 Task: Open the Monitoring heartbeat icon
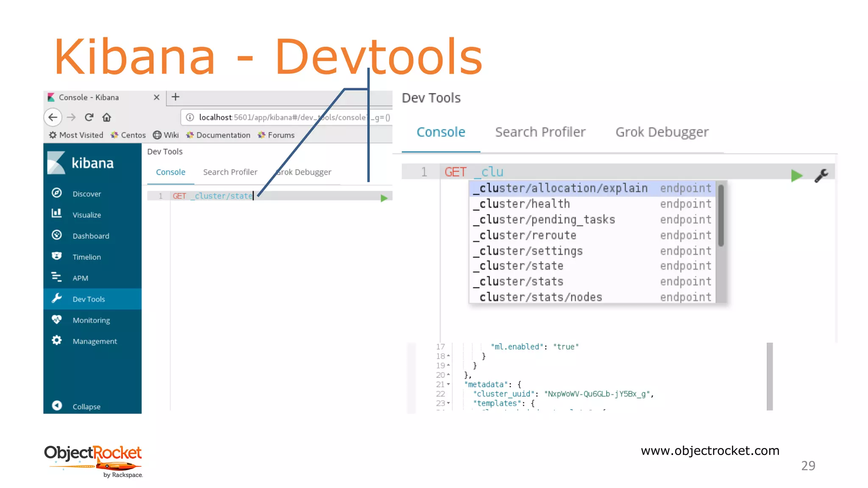57,319
